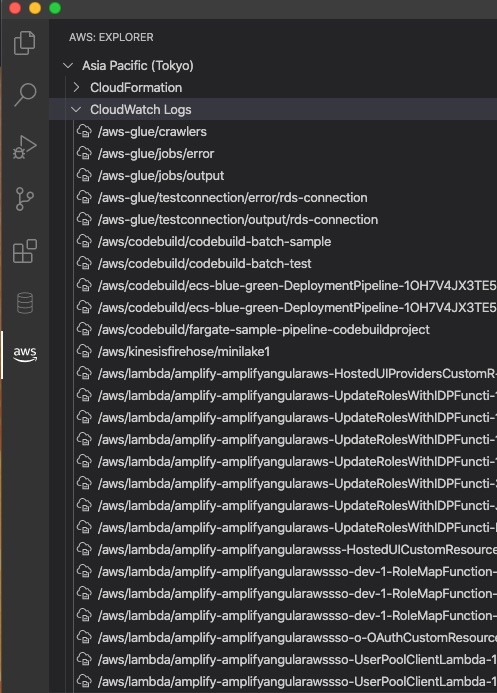Select log group /aws-glue/crawlers
497x693 pixels.
(x=152, y=132)
